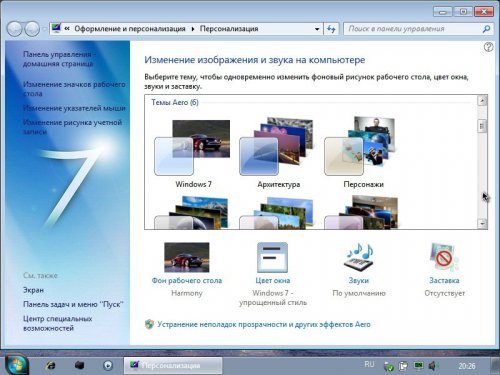
Task: Click the Show desktop button at taskbar end
Action: [x=495, y=365]
